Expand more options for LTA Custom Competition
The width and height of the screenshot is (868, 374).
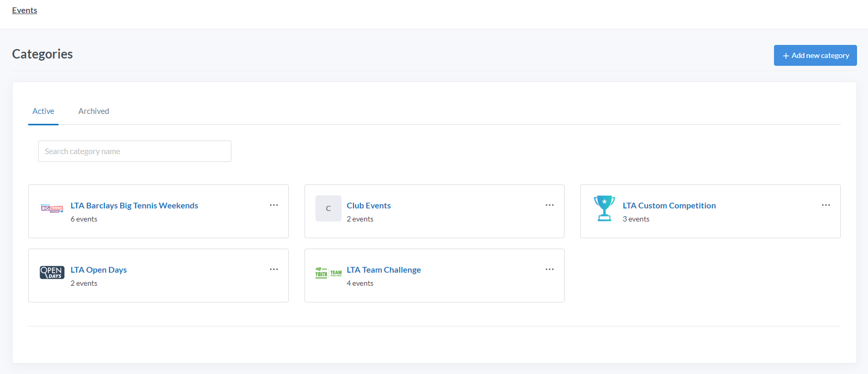pyautogui.click(x=825, y=205)
